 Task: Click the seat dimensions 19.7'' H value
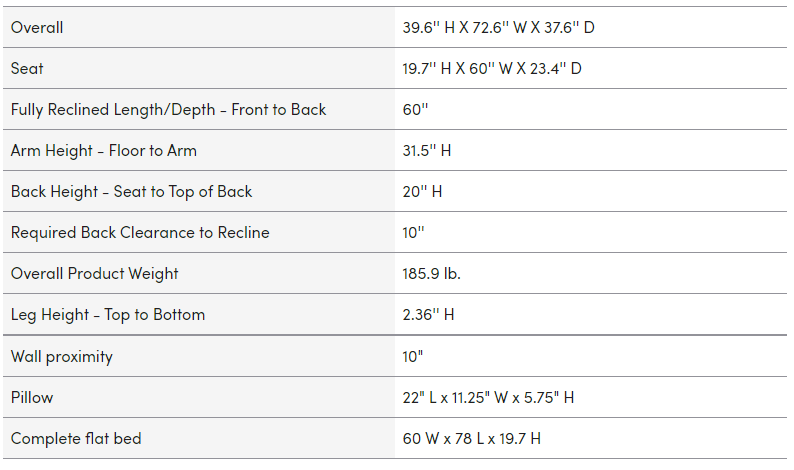pyautogui.click(x=491, y=69)
